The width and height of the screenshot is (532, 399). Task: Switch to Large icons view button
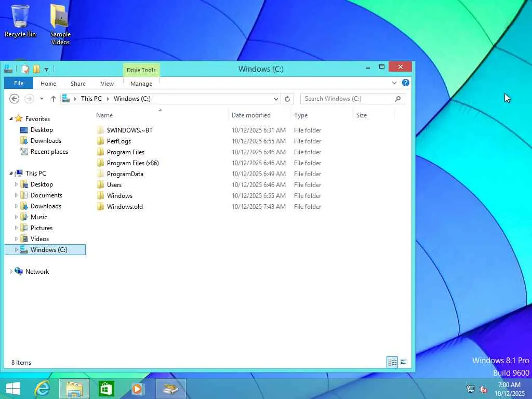click(403, 362)
